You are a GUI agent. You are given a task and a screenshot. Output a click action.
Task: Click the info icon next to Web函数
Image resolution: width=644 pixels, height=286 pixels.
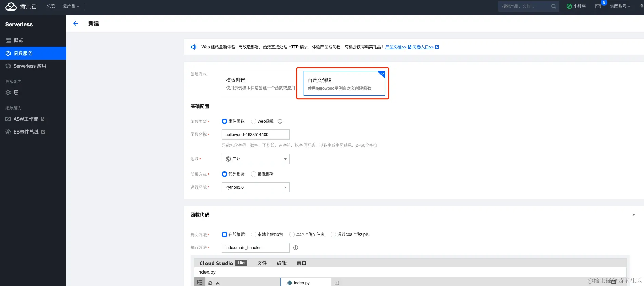pyautogui.click(x=280, y=121)
